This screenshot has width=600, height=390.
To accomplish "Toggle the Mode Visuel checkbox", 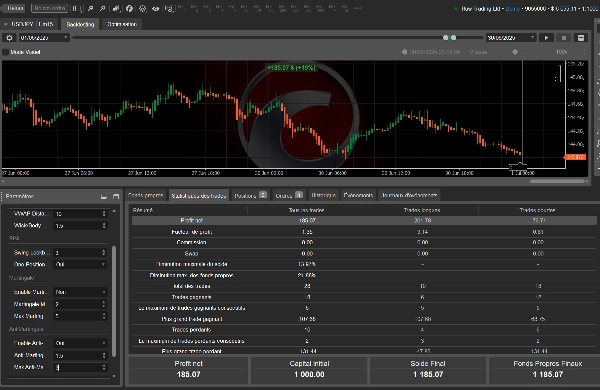I will 6,52.
